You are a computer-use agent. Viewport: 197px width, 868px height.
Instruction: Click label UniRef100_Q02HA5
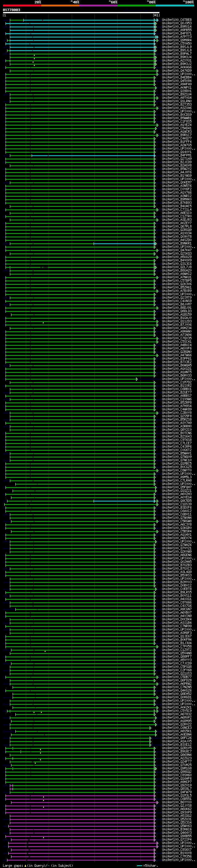pyautogui.click(x=177, y=562)
